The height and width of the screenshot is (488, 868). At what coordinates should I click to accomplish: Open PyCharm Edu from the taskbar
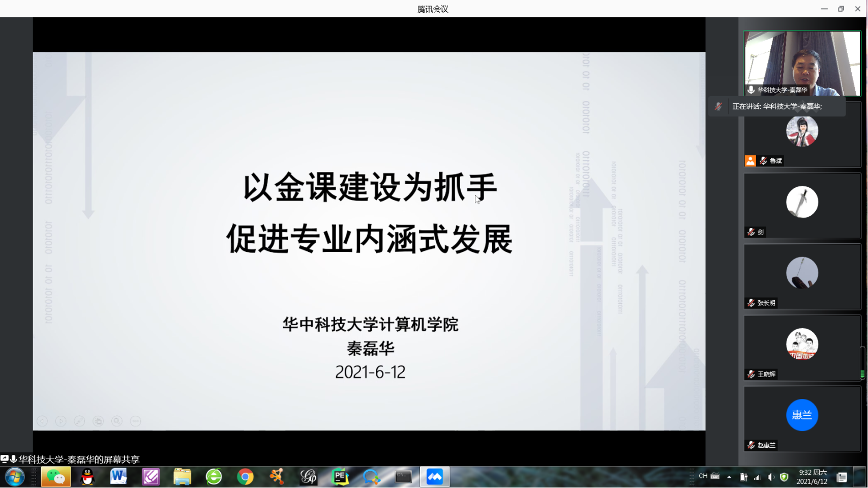[340, 477]
